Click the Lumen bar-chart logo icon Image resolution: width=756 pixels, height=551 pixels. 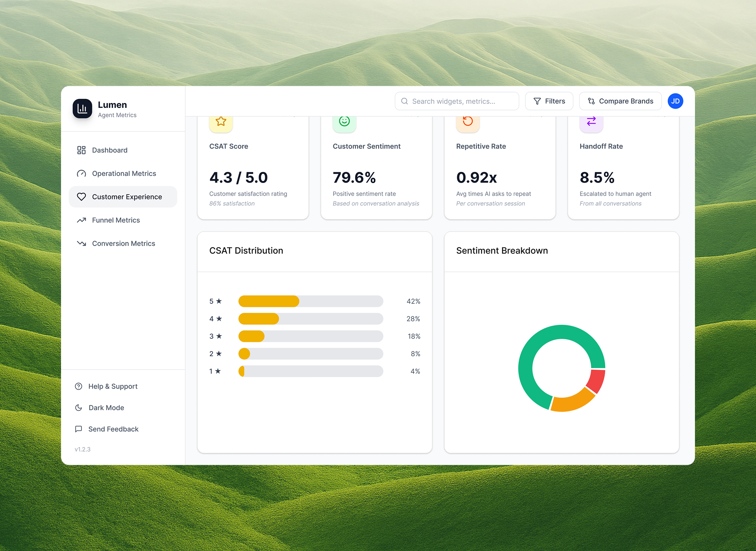82,109
